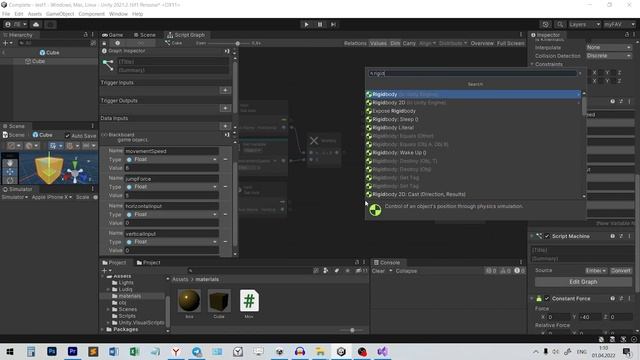The image size is (640, 360).
Task: Open the myFAV layout dropdown
Action: click(619, 24)
